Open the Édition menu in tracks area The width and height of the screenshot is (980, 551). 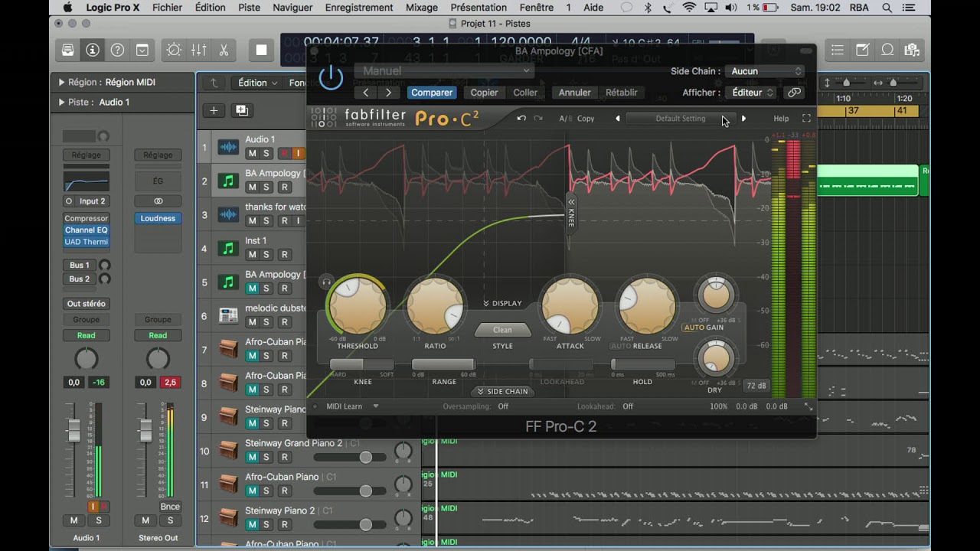coord(257,83)
